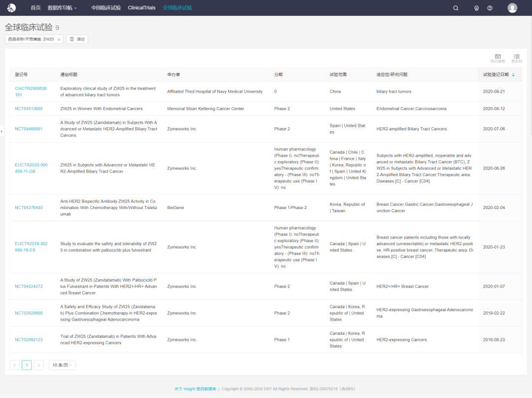Click the 'Phase 1/Phase 2' phase cell
Image resolution: width=532 pixels, height=398 pixels.
tap(291, 208)
